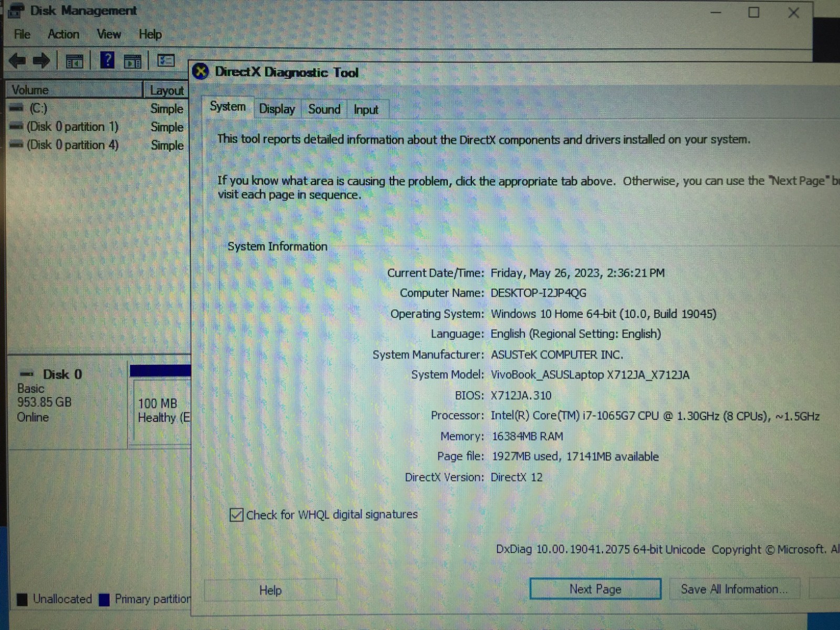Click the drive icon beside (C:) volume
Screen dimensions: 840x630
17,108
